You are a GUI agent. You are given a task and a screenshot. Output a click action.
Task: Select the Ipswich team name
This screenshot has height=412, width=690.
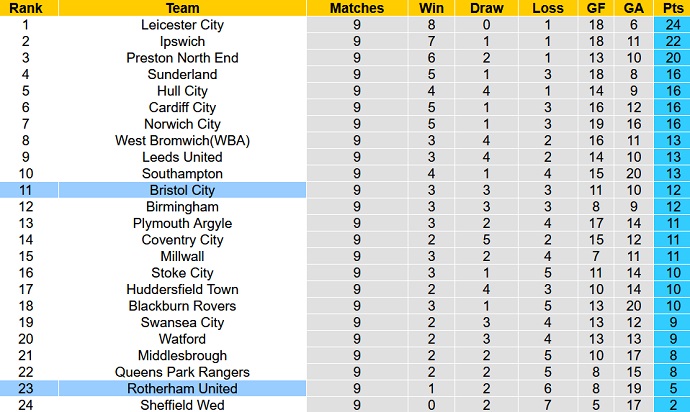183,41
